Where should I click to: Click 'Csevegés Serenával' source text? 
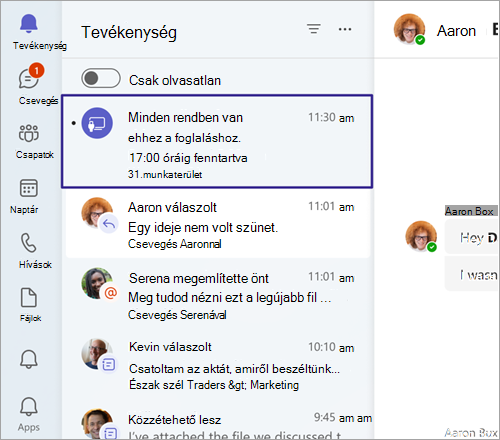[177, 315]
